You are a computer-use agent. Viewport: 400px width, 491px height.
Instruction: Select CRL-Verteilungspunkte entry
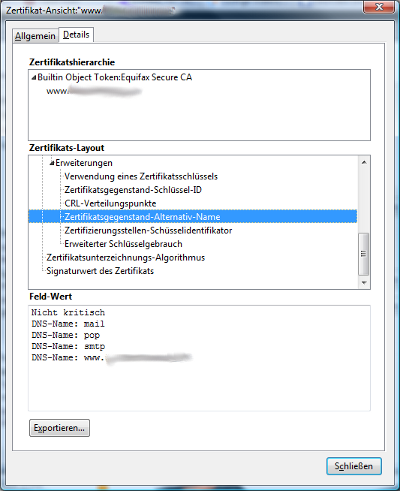(110, 203)
